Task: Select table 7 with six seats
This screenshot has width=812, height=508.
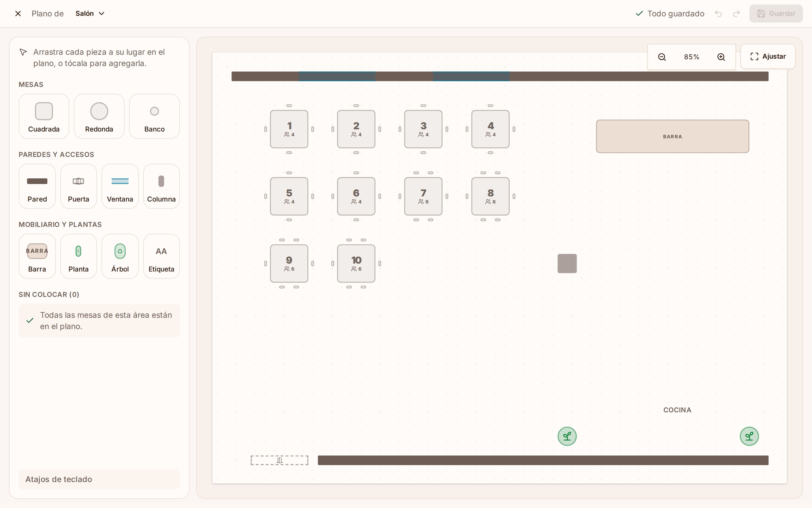Action: pyautogui.click(x=423, y=196)
